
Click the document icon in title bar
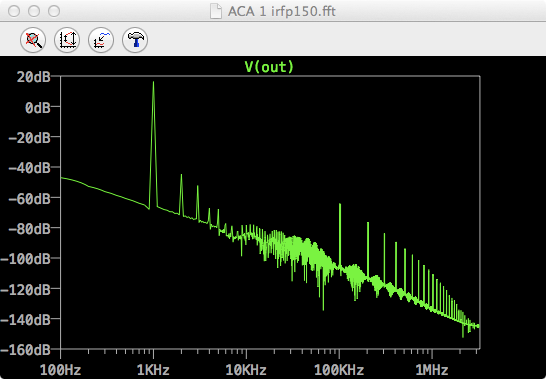pos(216,11)
